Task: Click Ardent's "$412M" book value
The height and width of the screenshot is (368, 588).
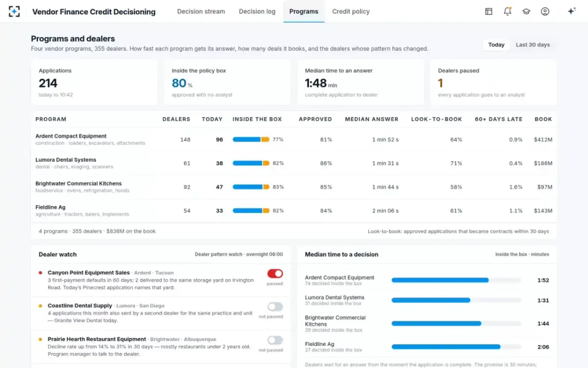Action: click(543, 140)
